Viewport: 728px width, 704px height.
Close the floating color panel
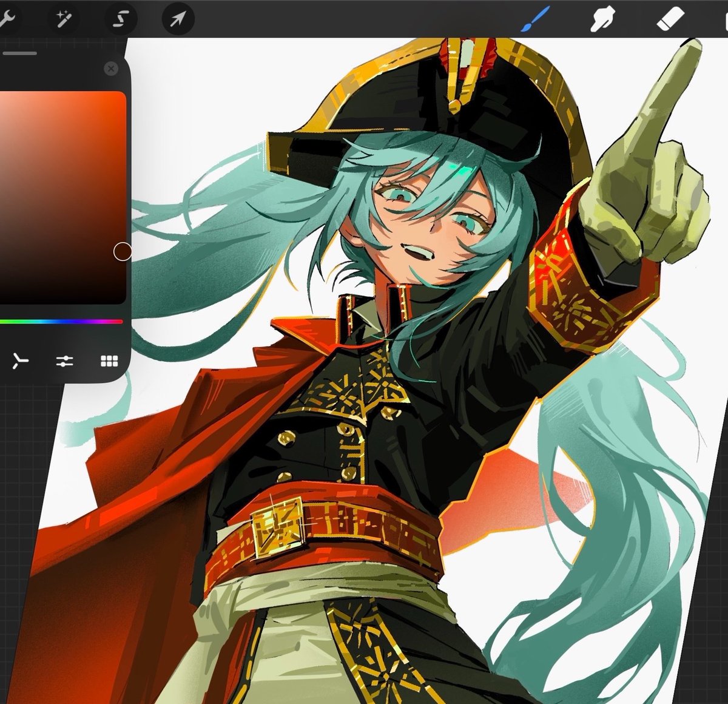click(x=111, y=69)
